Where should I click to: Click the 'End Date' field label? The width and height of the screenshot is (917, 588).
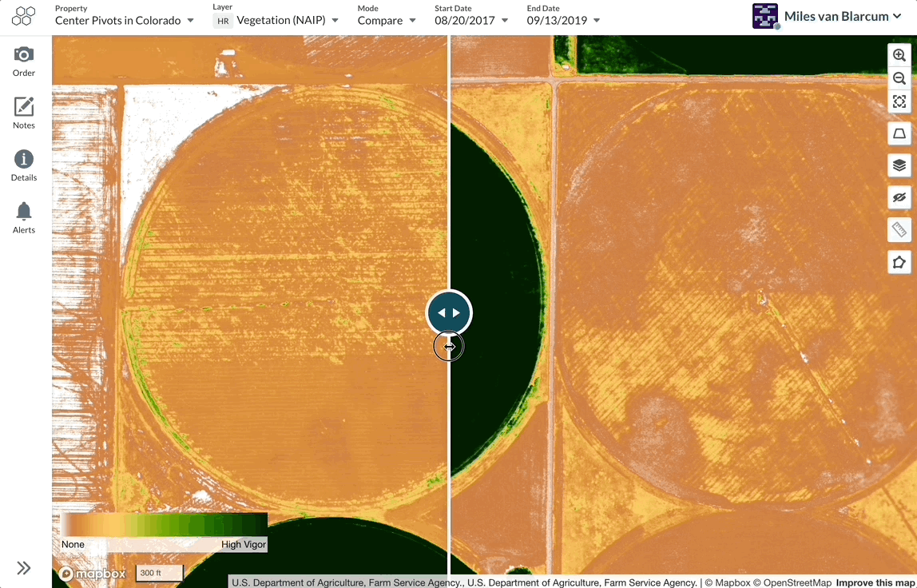543,8
